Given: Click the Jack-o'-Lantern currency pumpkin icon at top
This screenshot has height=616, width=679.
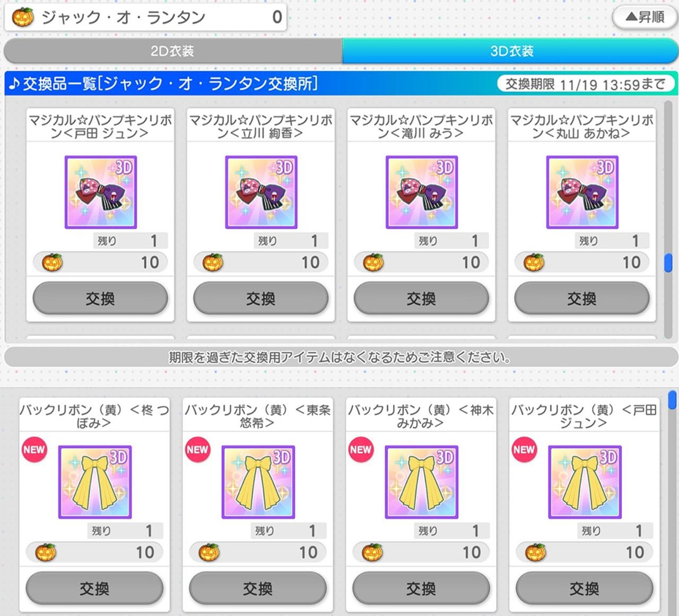Looking at the screenshot, I should pos(23,17).
